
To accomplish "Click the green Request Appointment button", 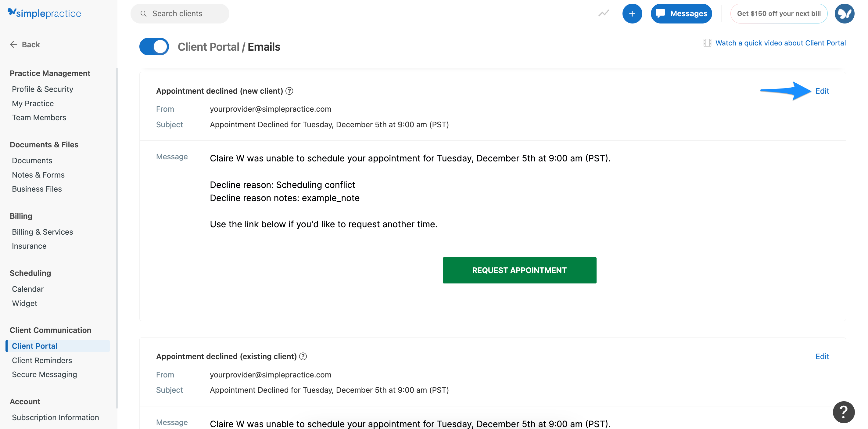I will coord(519,270).
